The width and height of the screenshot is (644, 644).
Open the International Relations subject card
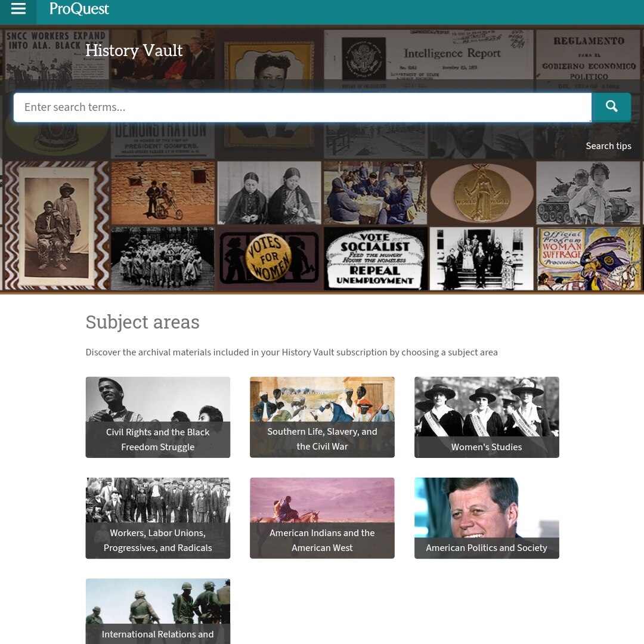tap(157, 611)
